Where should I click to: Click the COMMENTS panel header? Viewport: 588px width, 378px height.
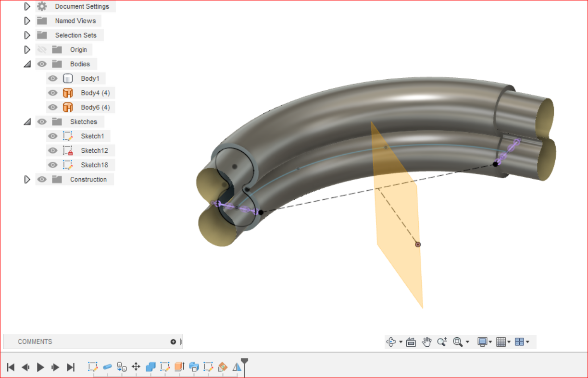click(93, 342)
